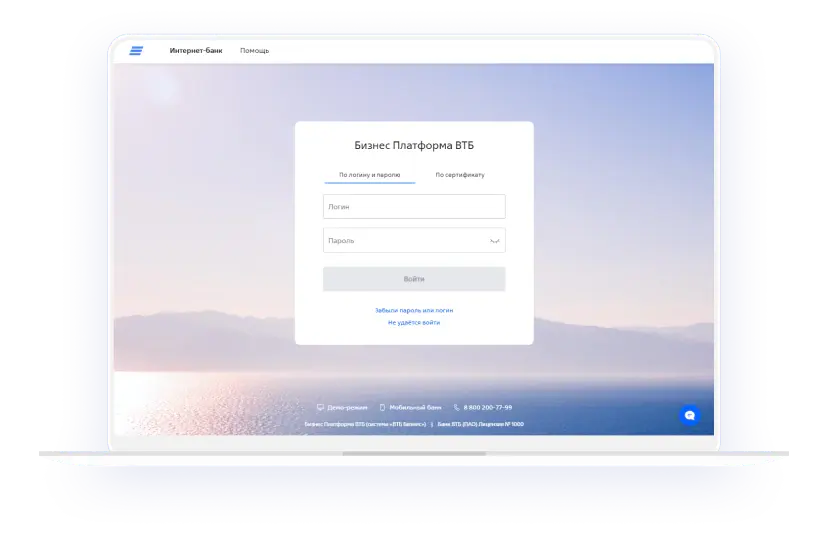Screen dimensions: 827x535
Task: Click Банк ВТБ (ПАО) license text
Action: (480, 424)
